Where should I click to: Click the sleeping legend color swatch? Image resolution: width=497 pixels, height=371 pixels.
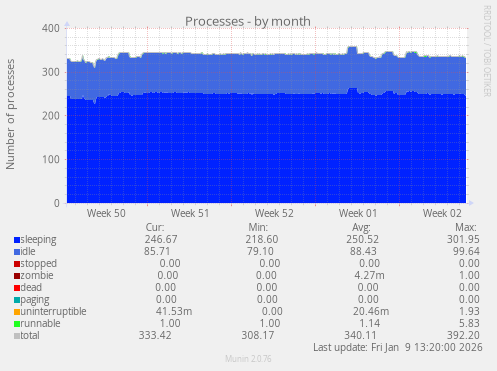click(17, 240)
